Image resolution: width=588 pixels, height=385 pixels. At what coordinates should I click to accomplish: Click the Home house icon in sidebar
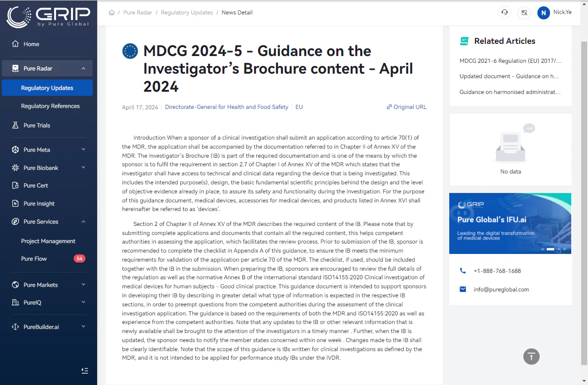point(15,44)
